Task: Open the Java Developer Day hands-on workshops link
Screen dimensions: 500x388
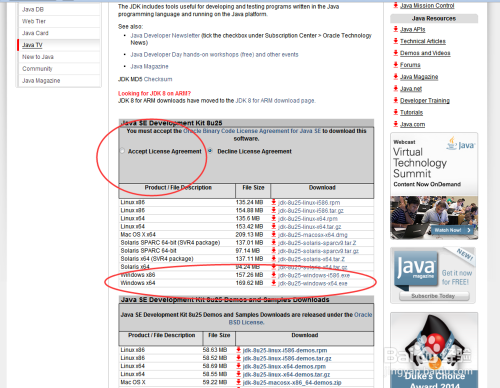Action: (214, 54)
